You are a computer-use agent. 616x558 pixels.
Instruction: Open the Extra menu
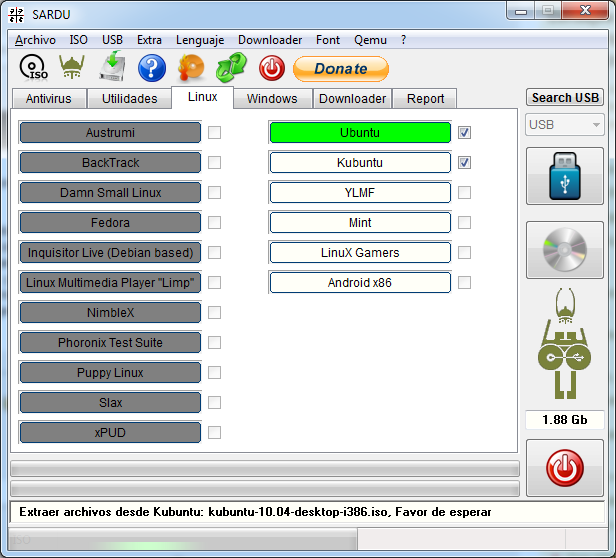pos(149,40)
